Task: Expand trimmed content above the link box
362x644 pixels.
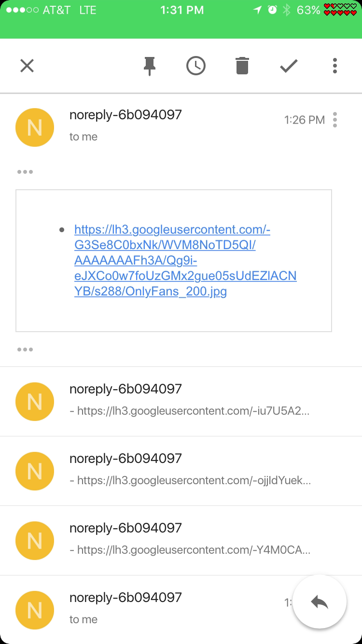Action: pyautogui.click(x=25, y=172)
